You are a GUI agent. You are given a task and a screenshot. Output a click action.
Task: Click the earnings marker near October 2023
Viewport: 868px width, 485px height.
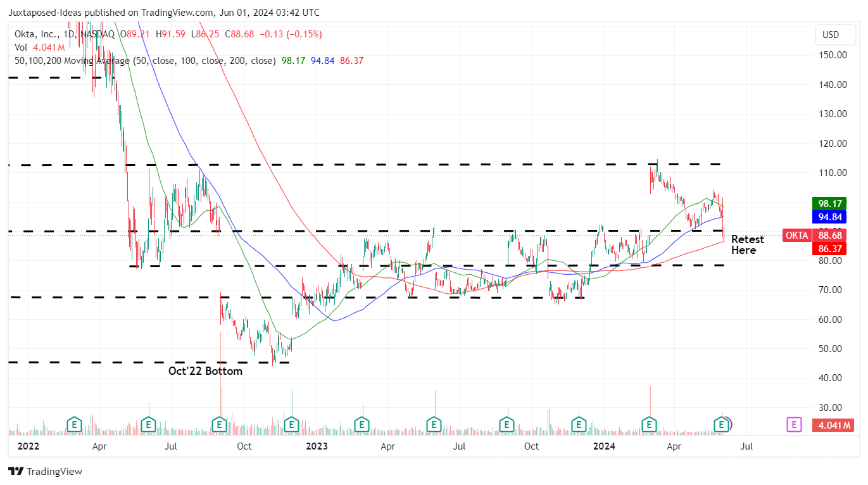(x=506, y=425)
